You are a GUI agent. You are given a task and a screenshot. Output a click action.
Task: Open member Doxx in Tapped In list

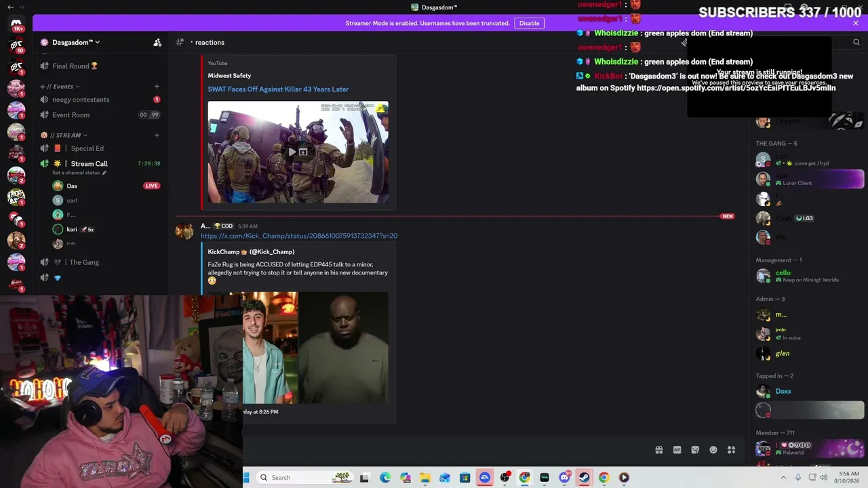pyautogui.click(x=810, y=391)
